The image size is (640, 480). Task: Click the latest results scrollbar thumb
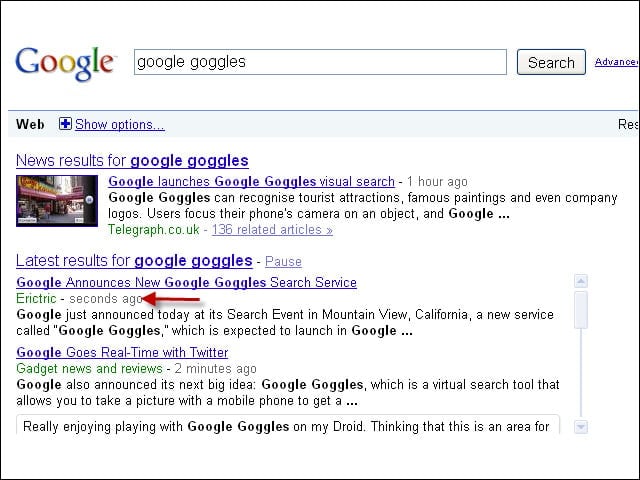(580, 310)
